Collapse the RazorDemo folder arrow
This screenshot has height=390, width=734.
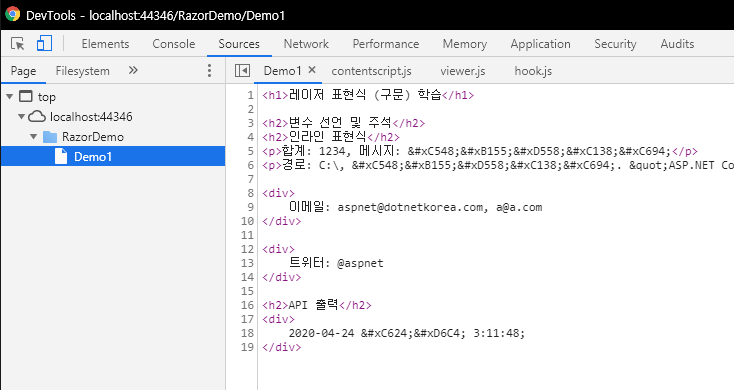coord(33,136)
